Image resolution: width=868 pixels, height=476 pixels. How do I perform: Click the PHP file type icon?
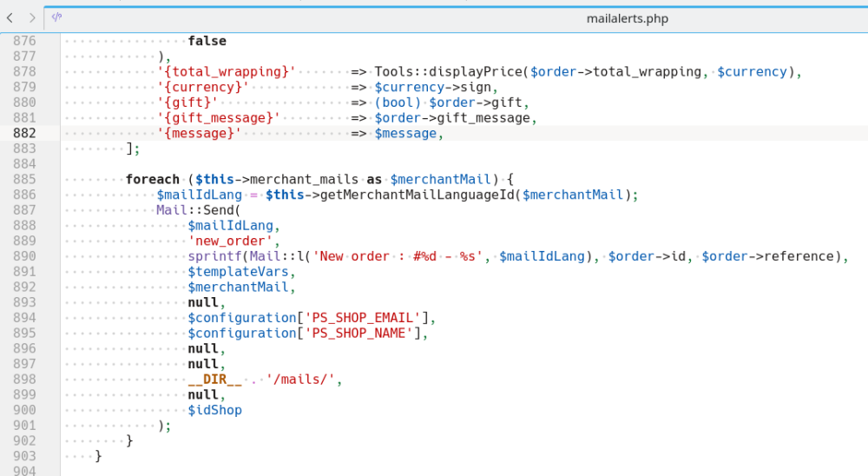tap(56, 17)
